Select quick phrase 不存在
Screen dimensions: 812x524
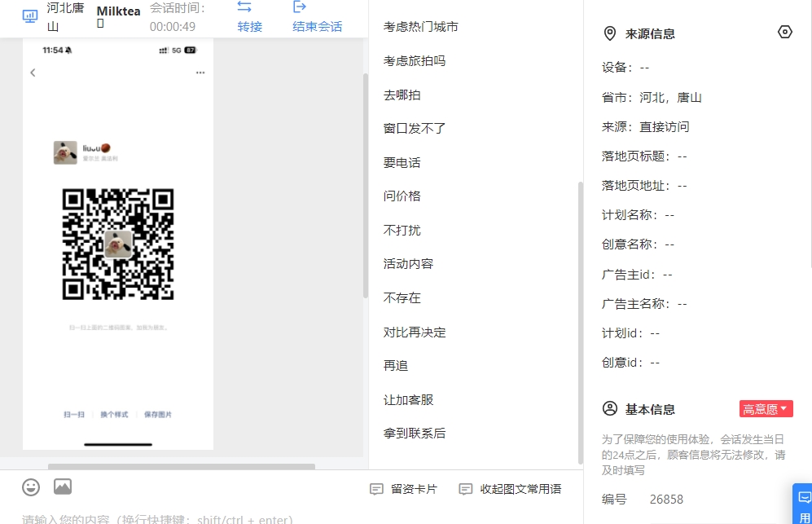tap(402, 298)
